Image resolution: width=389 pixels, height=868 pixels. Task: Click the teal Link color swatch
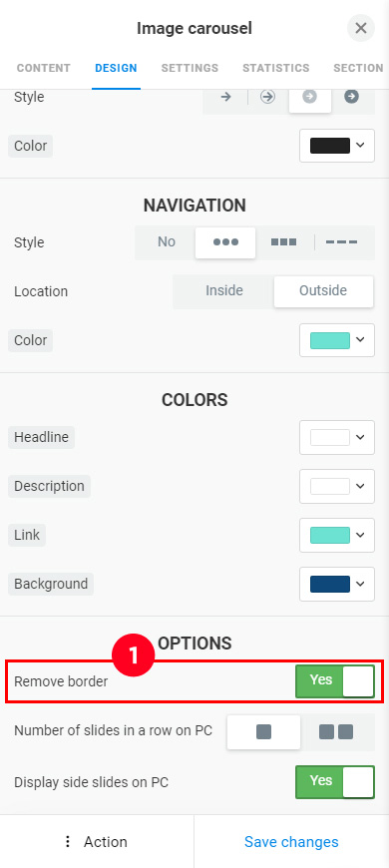[330, 536]
